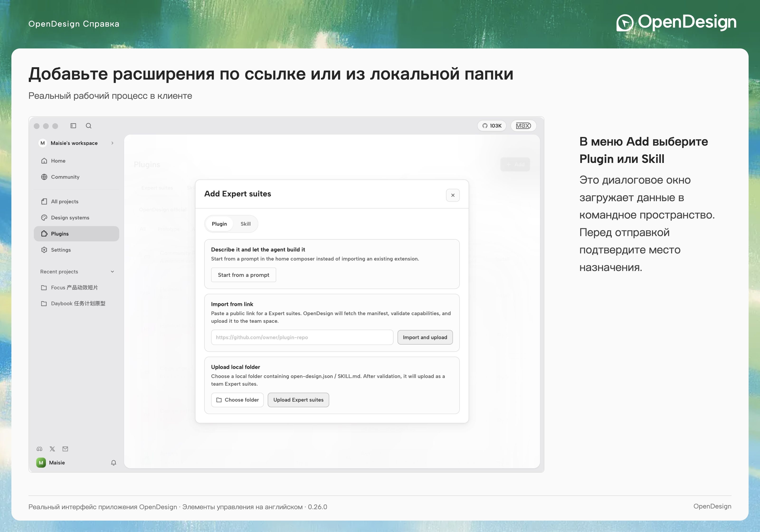Click the Community globe icon
The height and width of the screenshot is (532, 760).
(x=44, y=177)
